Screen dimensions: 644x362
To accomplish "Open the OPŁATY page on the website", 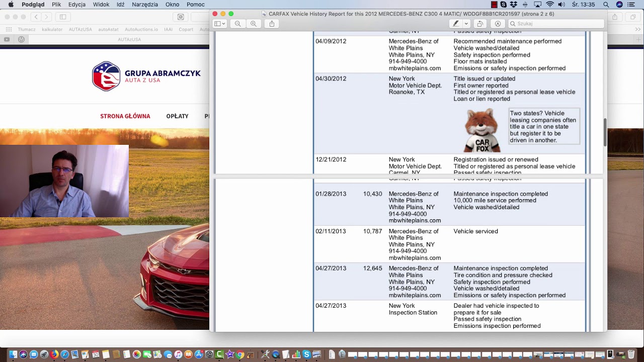I will pyautogui.click(x=177, y=116).
